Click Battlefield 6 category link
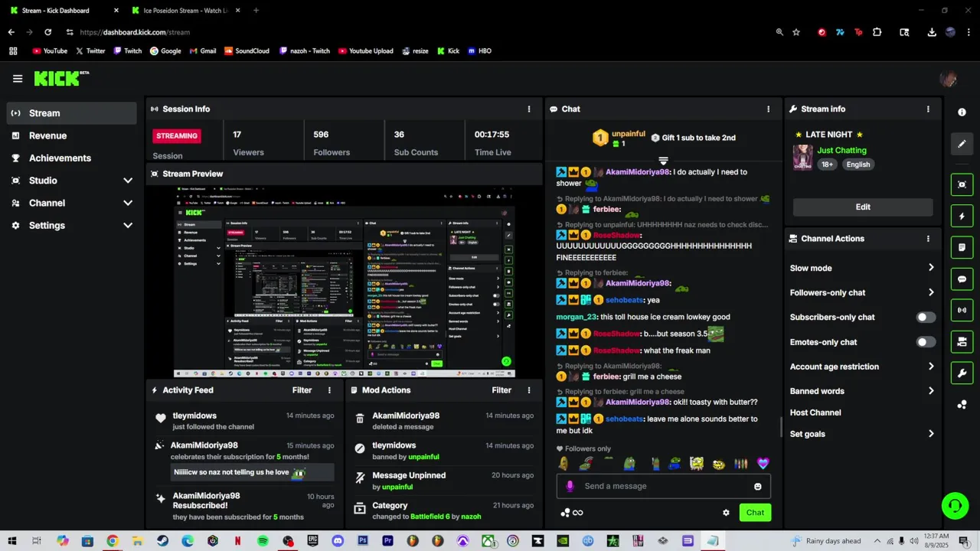Screen dimensions: 980x551 430,517
